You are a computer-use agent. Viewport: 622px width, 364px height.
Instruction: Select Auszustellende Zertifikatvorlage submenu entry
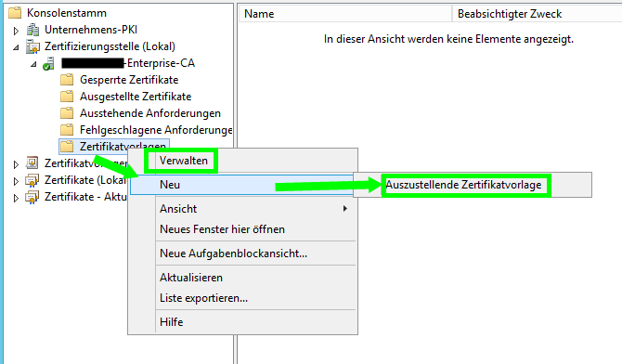[x=463, y=185]
